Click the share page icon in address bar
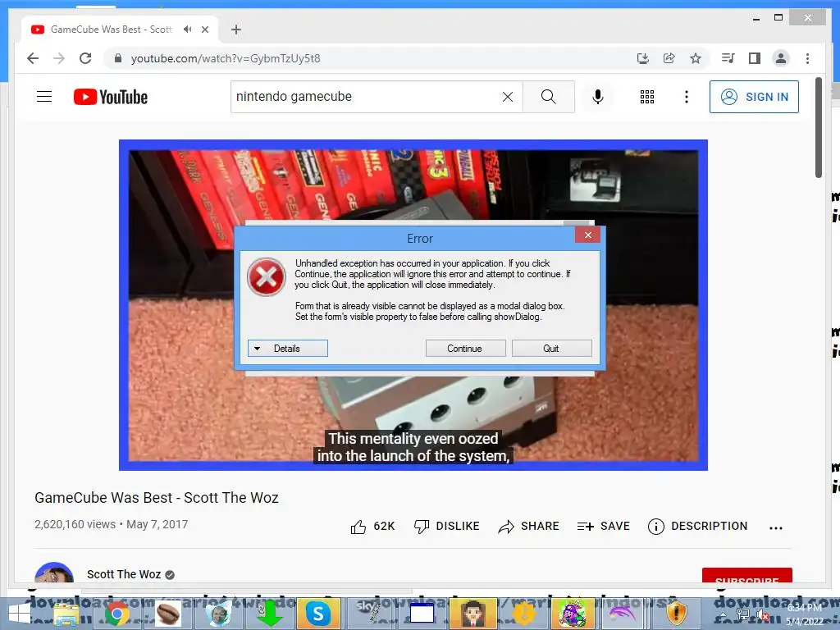The image size is (840, 630). coord(669,58)
